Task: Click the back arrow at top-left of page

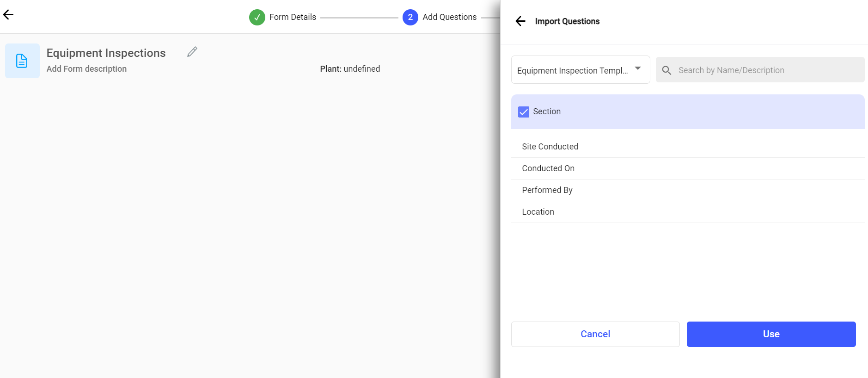Action: [x=8, y=15]
